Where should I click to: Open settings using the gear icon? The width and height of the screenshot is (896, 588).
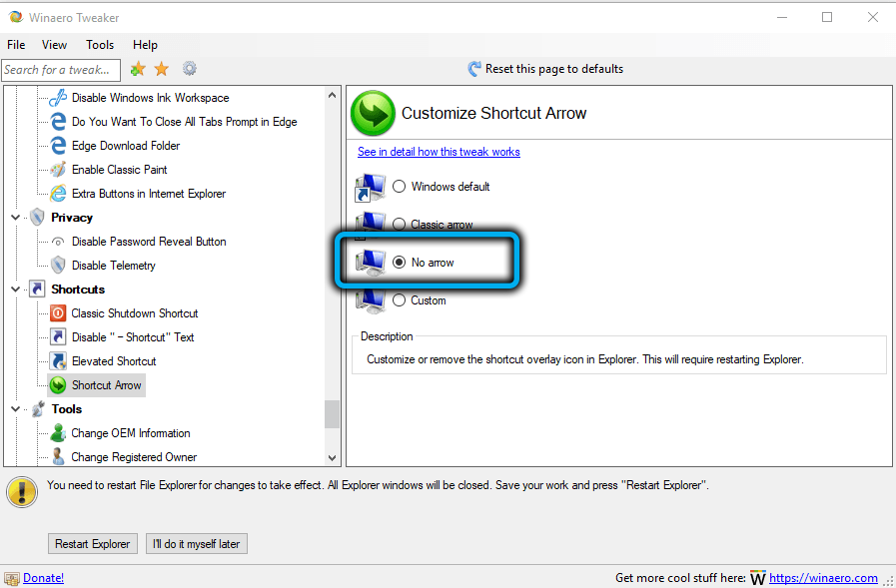189,69
